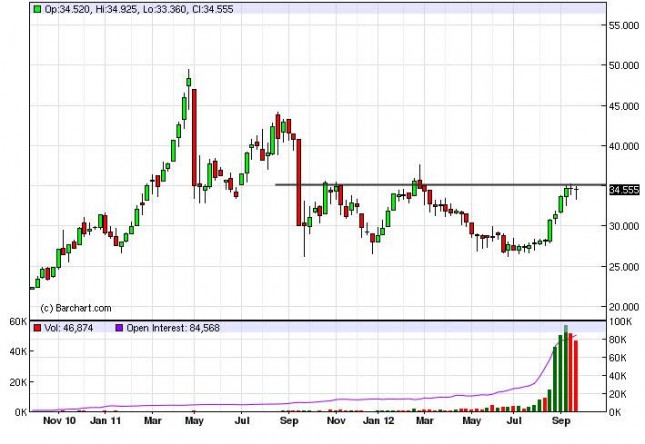
Task: Click the green price legend square
Action: [37, 9]
